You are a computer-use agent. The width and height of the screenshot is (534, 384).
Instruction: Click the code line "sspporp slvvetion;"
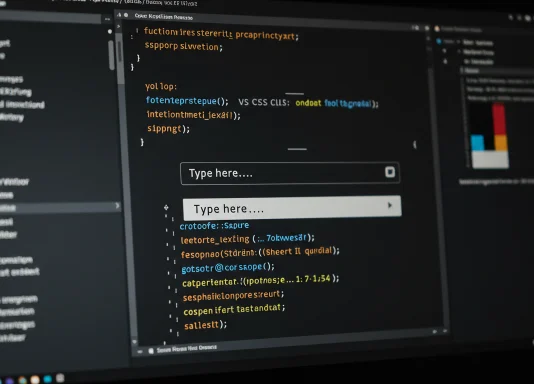[183, 46]
